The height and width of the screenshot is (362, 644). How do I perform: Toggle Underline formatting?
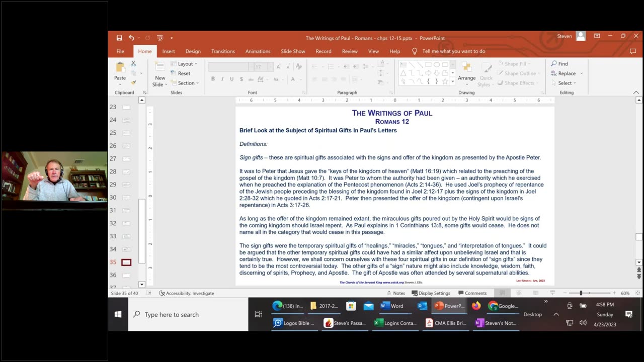pos(231,79)
